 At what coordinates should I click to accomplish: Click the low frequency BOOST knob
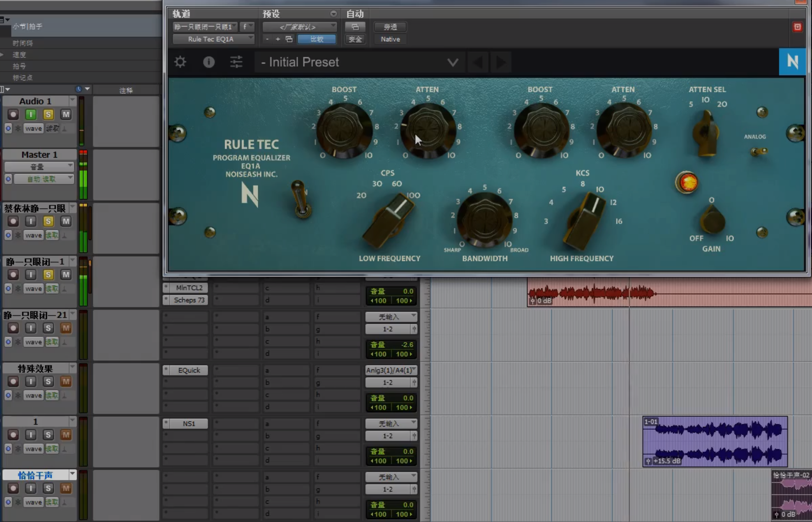click(344, 130)
